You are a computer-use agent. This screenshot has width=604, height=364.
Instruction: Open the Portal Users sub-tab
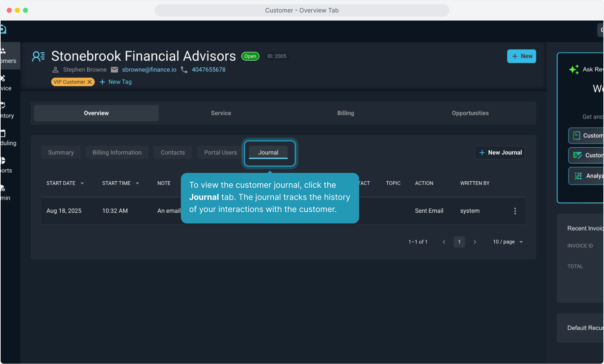point(221,153)
